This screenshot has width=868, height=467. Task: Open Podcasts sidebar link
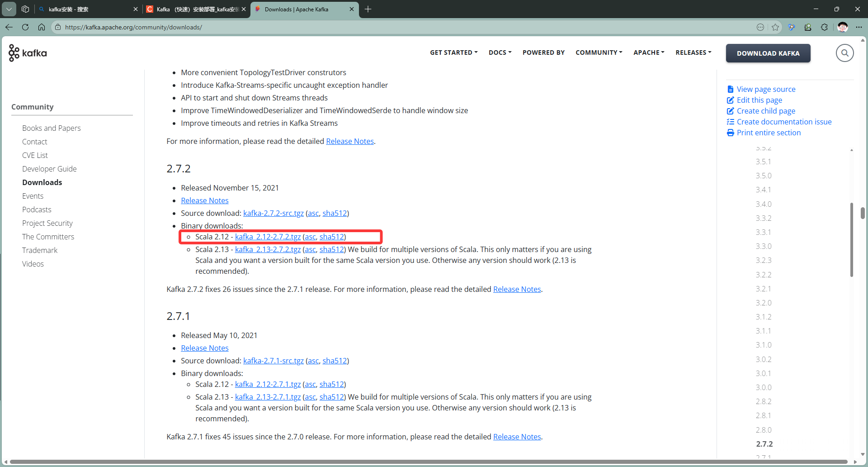pyautogui.click(x=37, y=210)
